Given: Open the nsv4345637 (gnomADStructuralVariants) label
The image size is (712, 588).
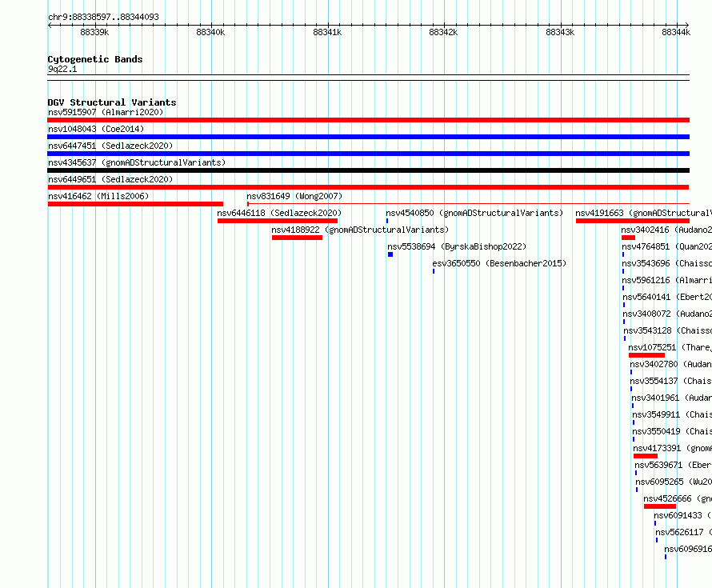Looking at the screenshot, I should click(137, 162).
